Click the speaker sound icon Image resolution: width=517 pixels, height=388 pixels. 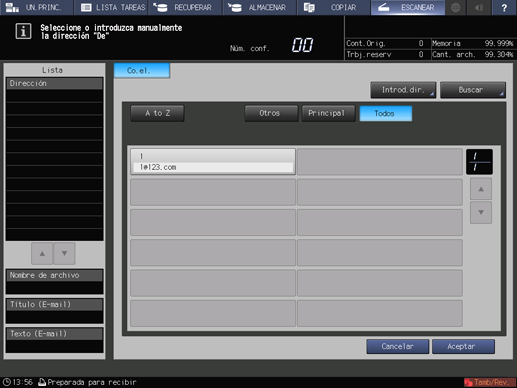(479, 7)
